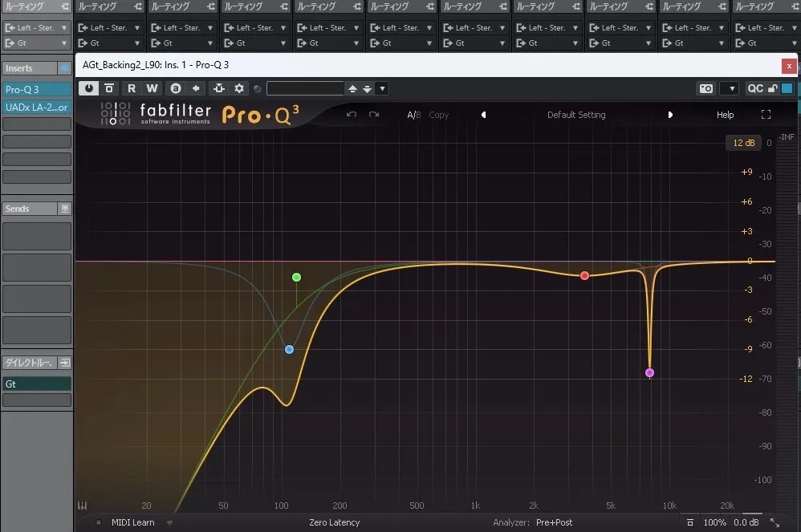Image resolution: width=801 pixels, height=532 pixels.
Task: Click the resize icon at bottom right
Action: tap(775, 522)
